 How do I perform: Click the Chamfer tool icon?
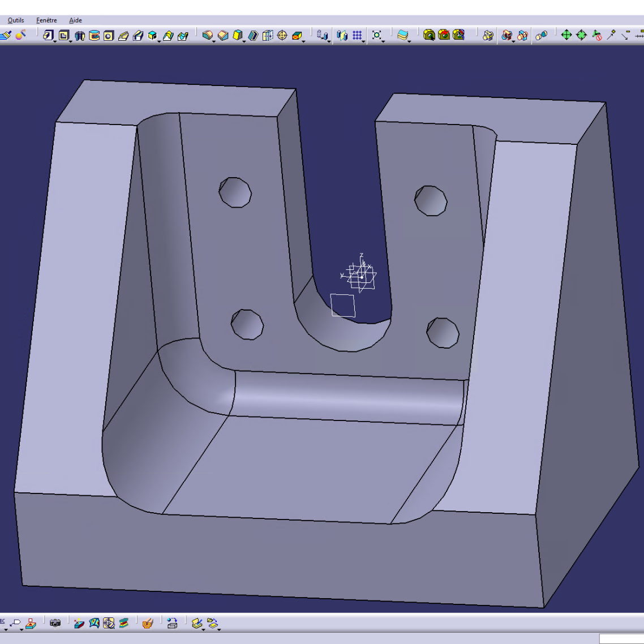(x=223, y=36)
